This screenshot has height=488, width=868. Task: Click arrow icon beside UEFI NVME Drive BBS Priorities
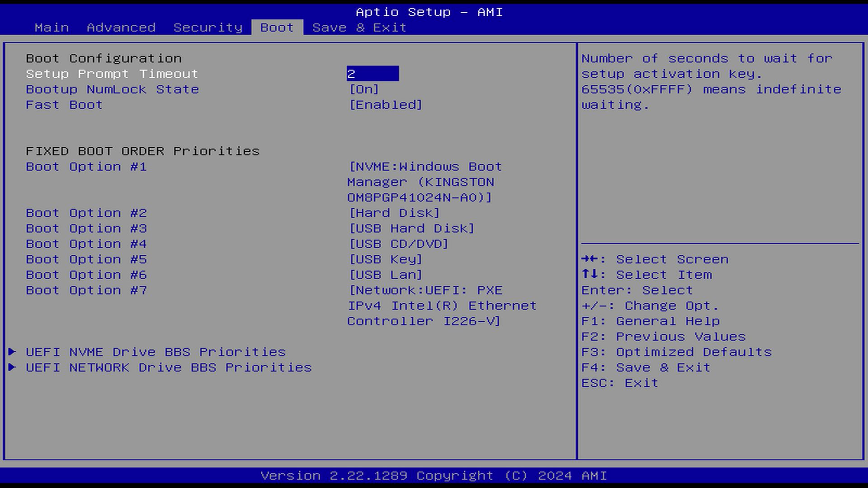coord(12,352)
